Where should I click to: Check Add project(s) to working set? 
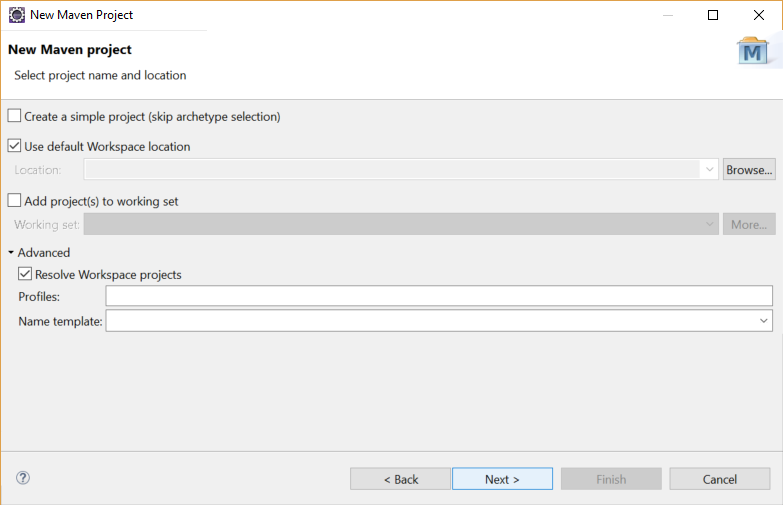pos(14,200)
